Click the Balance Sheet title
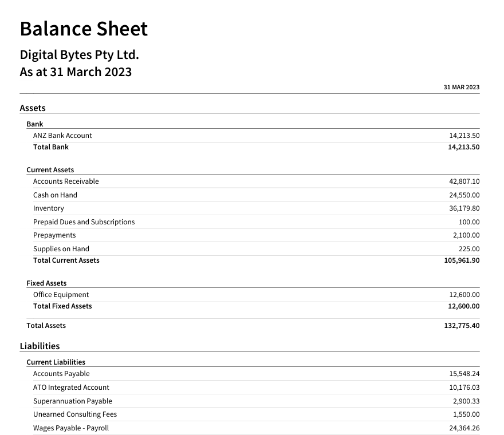Screen dimensions: 504x435 84,29
